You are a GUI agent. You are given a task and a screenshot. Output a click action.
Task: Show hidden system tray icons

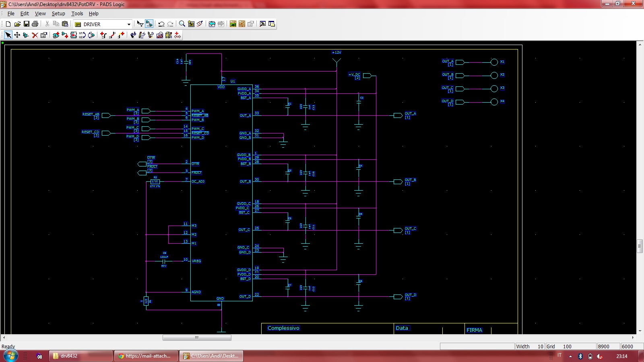click(570, 356)
